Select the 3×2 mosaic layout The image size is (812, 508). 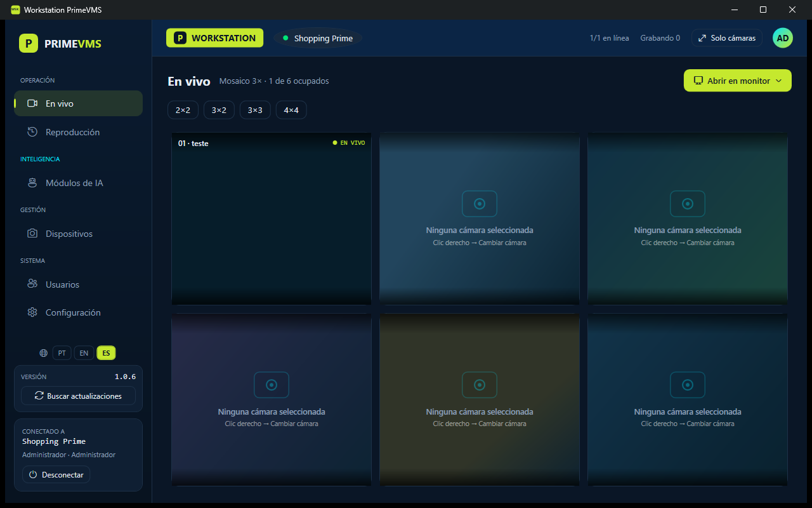219,110
